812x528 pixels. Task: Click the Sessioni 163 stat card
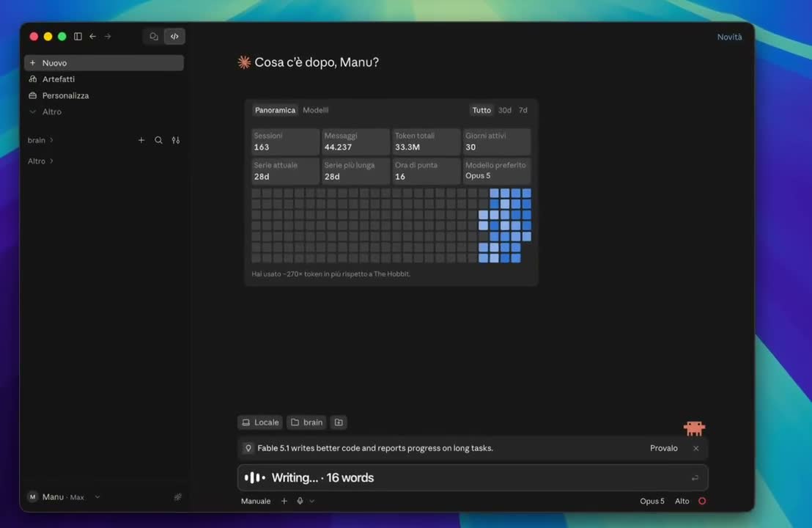coord(285,142)
